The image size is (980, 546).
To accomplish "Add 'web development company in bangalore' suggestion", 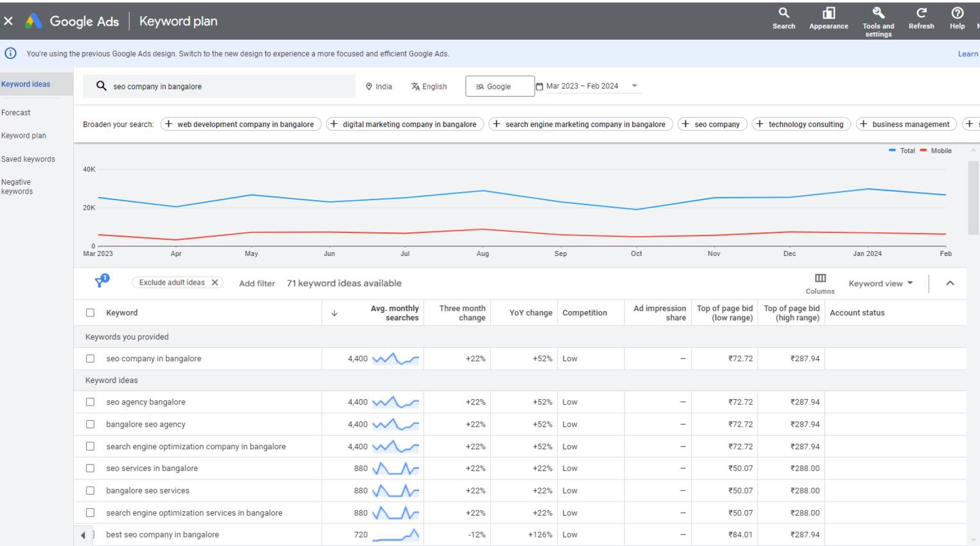I will [241, 124].
